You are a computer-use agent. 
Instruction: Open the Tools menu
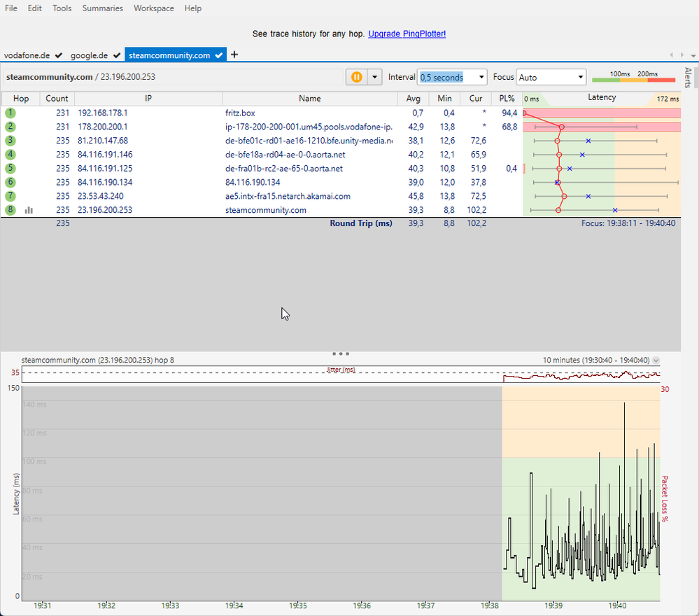click(62, 8)
